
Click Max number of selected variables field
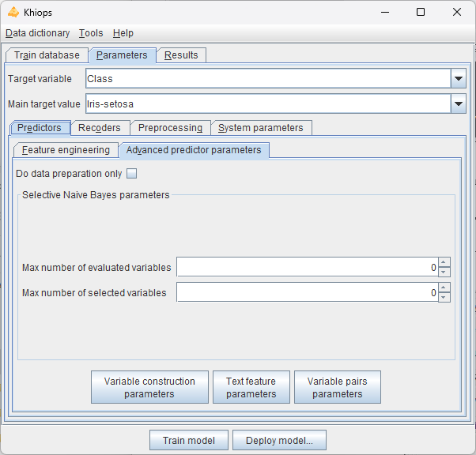click(x=308, y=292)
